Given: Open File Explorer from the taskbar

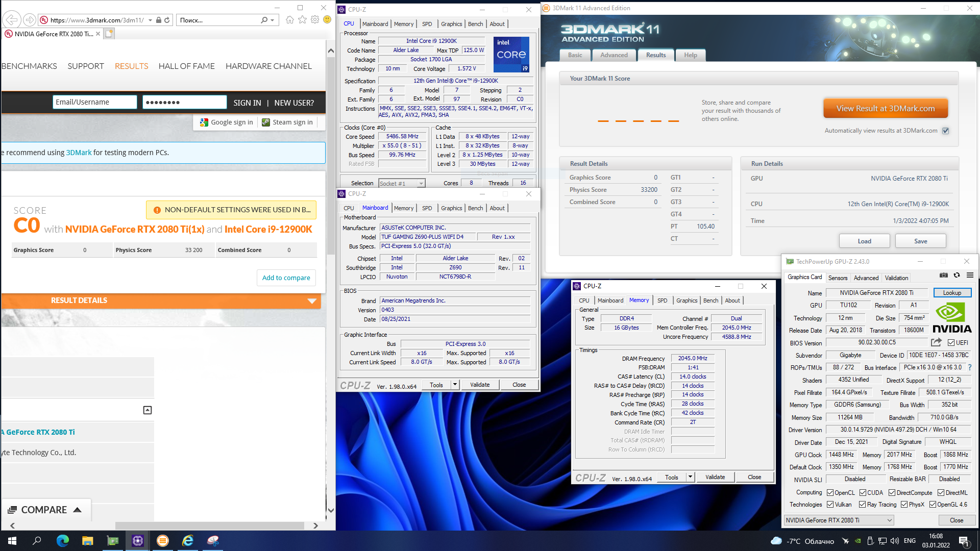Looking at the screenshot, I should click(x=88, y=541).
